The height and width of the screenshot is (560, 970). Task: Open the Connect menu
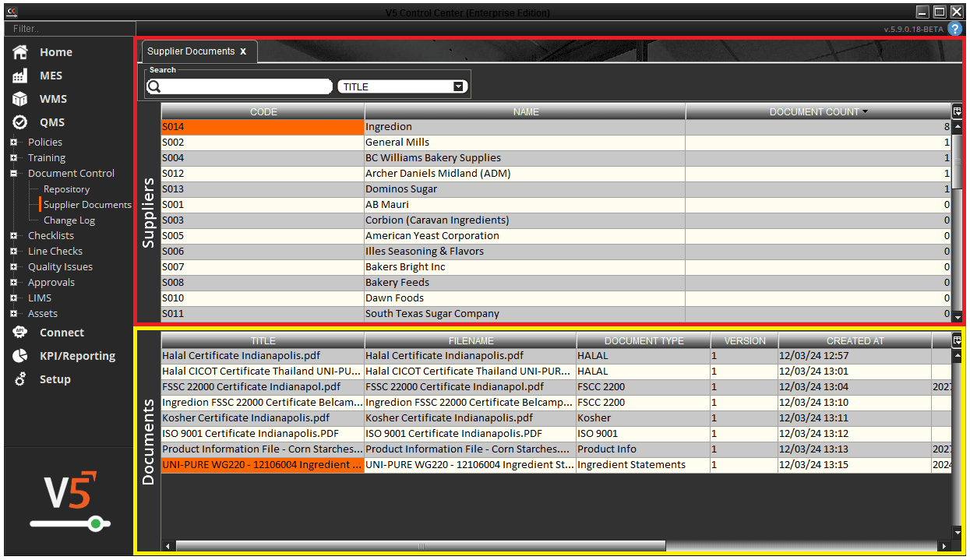click(62, 333)
